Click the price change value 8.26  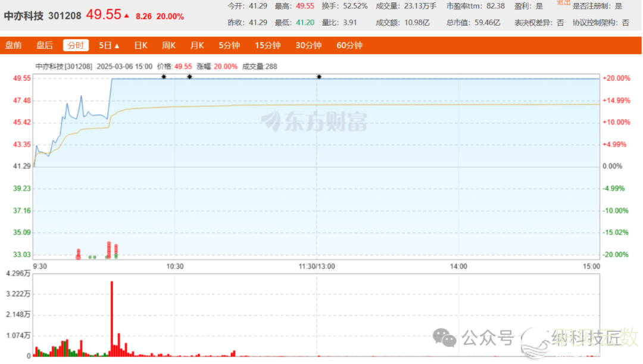click(x=143, y=17)
